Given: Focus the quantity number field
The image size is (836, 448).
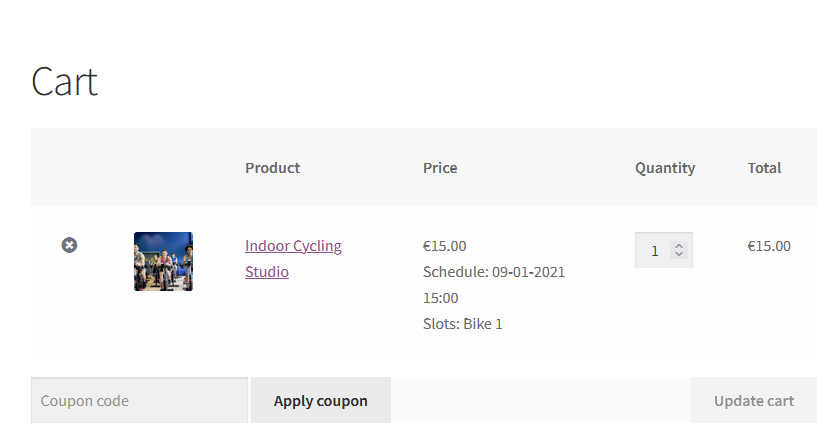Looking at the screenshot, I should click(x=655, y=250).
